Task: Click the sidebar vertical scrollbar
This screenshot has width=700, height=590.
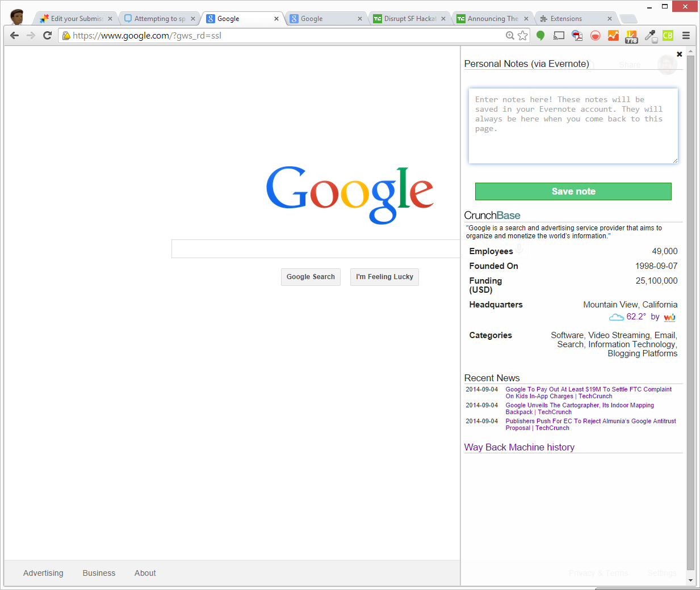Action: point(690,312)
